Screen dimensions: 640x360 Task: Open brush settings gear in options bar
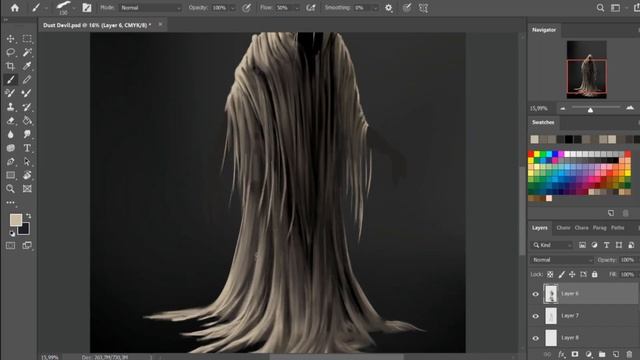pyautogui.click(x=389, y=8)
